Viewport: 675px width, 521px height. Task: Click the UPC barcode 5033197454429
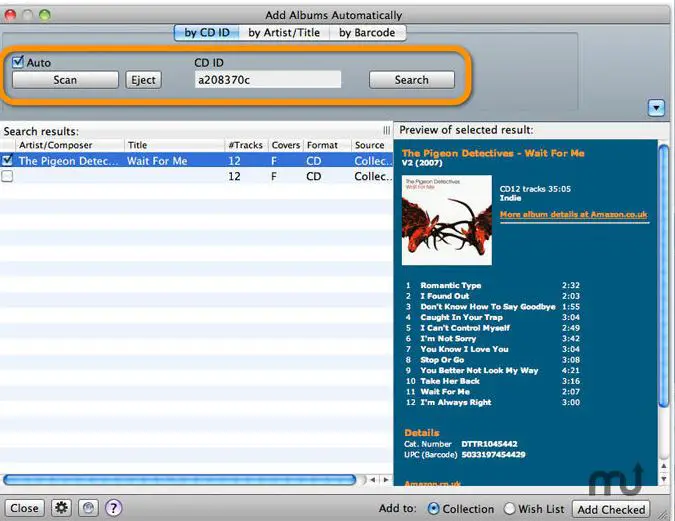493,455
